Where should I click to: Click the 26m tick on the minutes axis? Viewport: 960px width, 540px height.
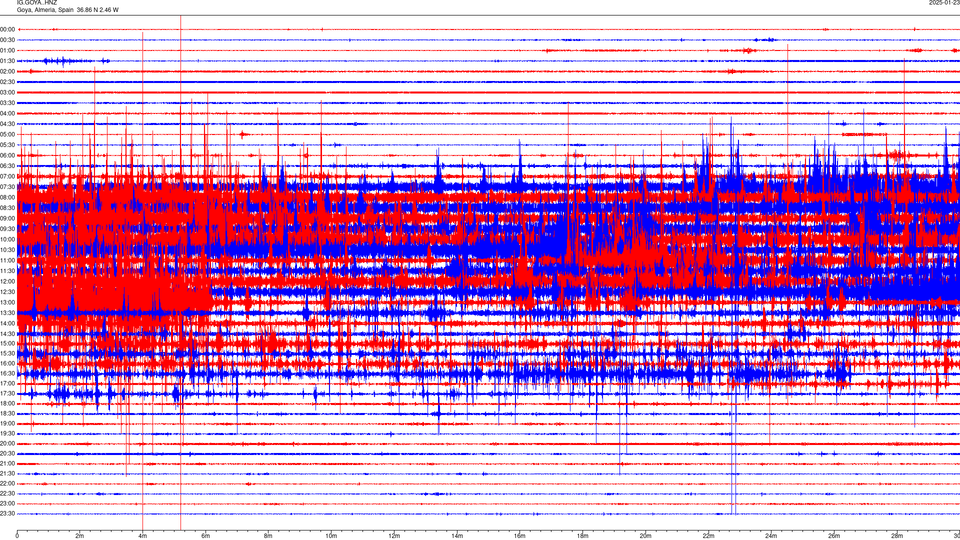(x=834, y=536)
